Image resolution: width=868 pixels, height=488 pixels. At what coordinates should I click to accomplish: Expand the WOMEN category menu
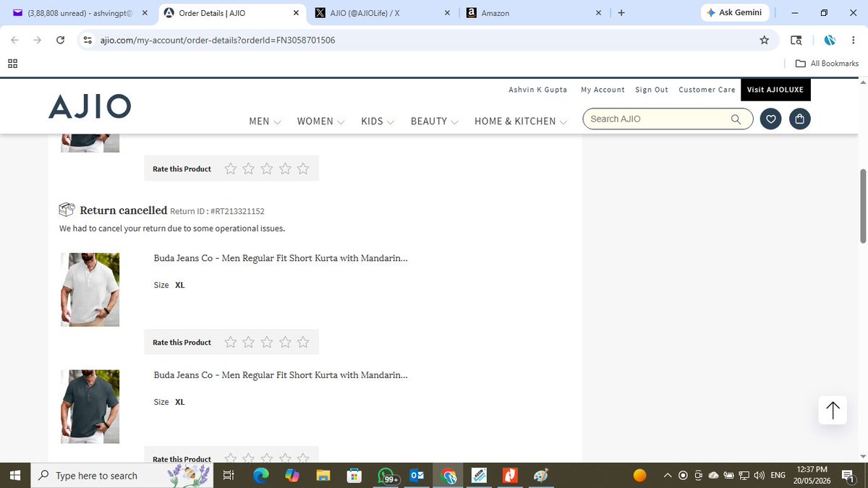(320, 121)
